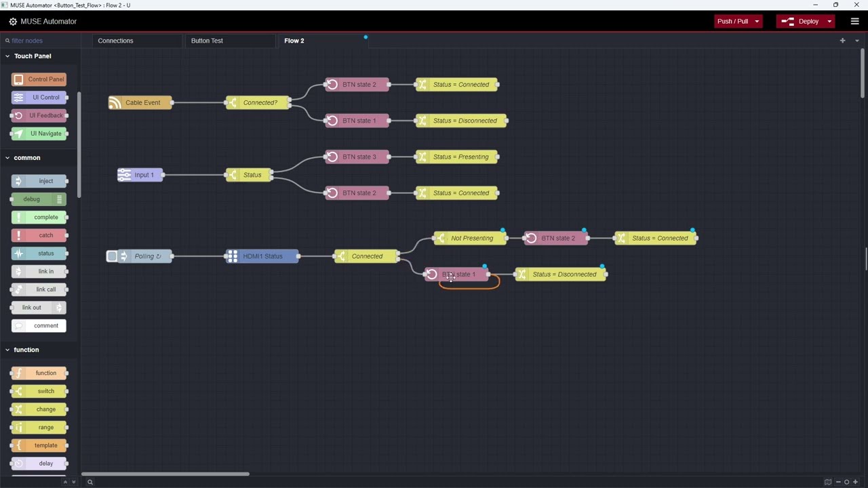Pick the function node in palette
This screenshot has height=488, width=868.
[39, 373]
